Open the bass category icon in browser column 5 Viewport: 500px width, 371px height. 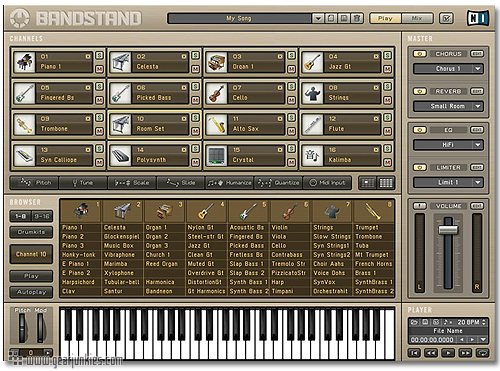click(x=248, y=211)
